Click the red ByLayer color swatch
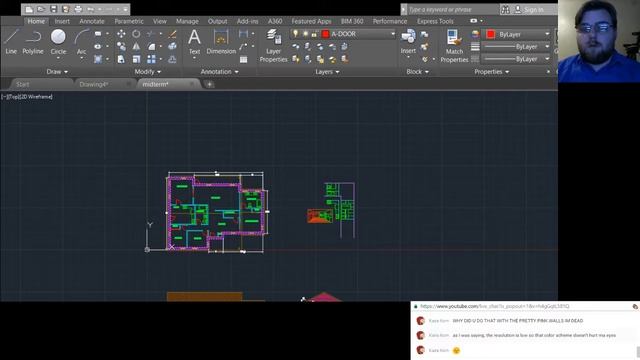Image resolution: width=640 pixels, height=360 pixels. pyautogui.click(x=491, y=34)
